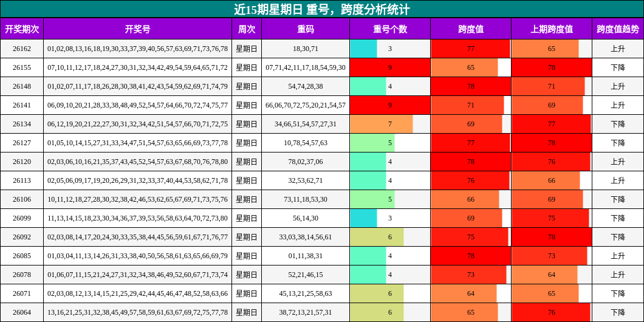Select the 周次 column header

(247, 29)
